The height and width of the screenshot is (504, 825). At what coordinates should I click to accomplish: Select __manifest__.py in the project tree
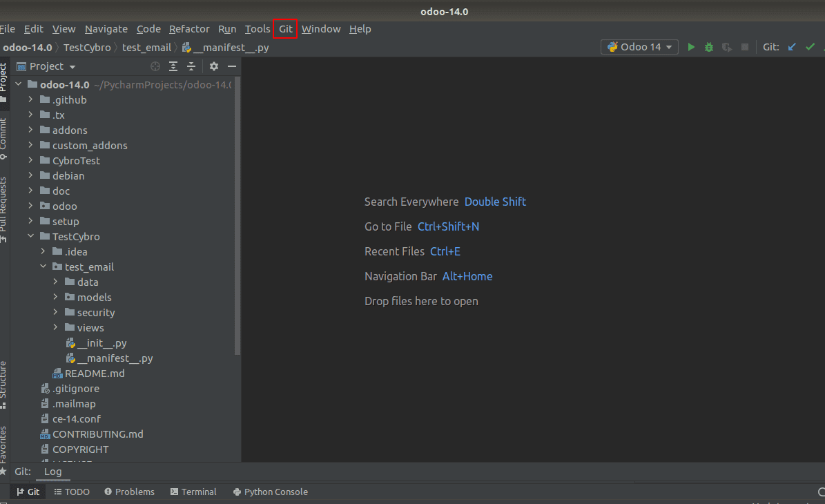(x=116, y=358)
